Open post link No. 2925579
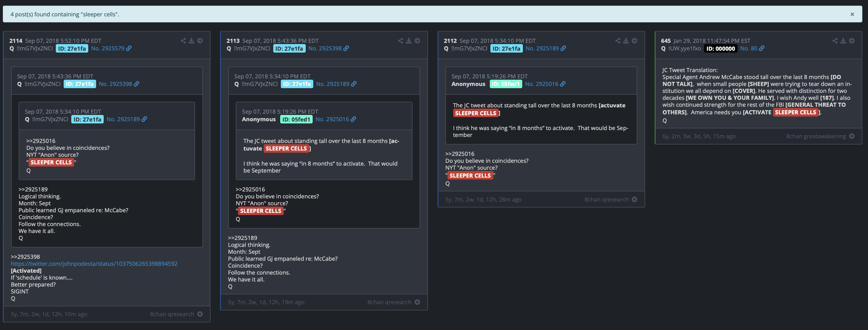 pos(108,48)
